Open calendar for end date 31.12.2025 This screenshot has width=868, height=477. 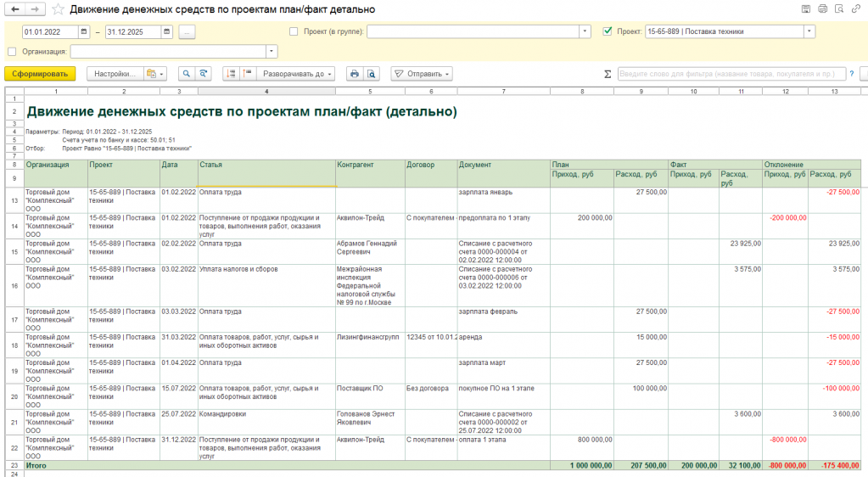click(x=166, y=32)
